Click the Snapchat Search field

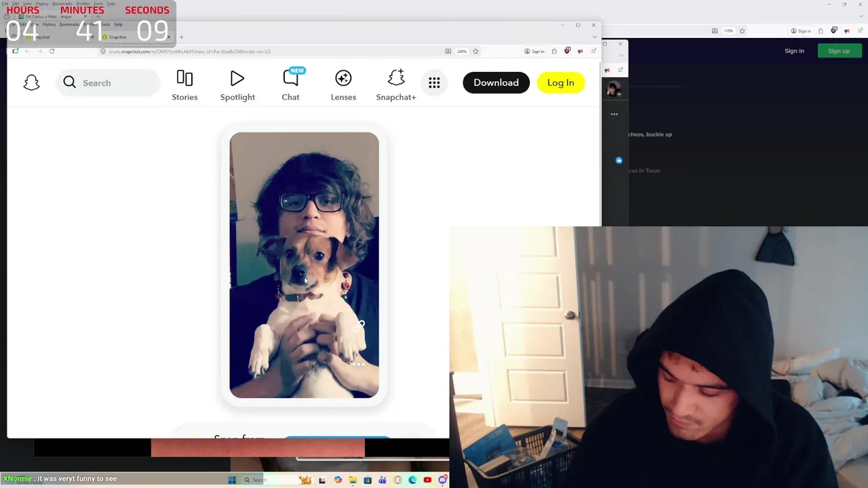[x=108, y=83]
